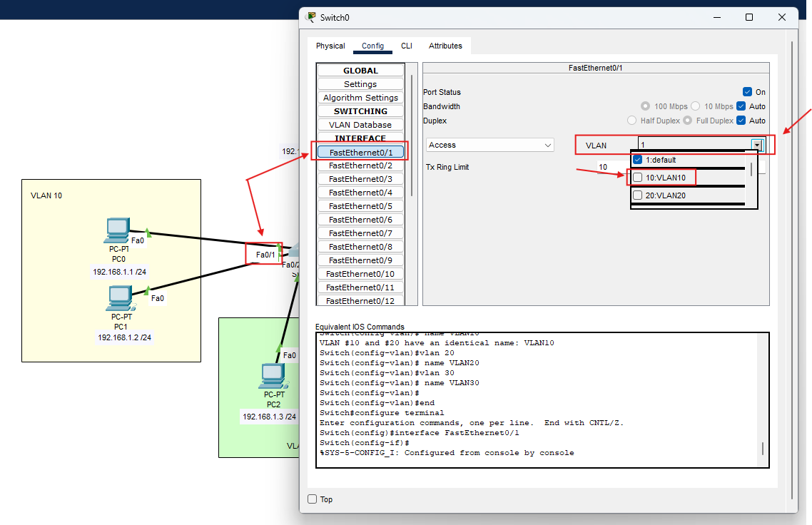Switch to the Physical tab
Image resolution: width=812 pixels, height=525 pixels.
coord(330,46)
